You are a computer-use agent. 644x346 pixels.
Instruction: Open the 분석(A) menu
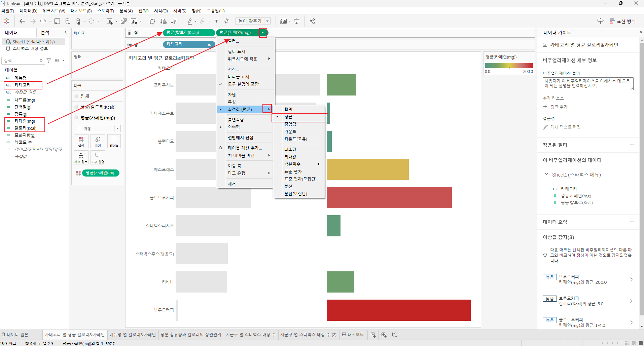[x=126, y=11]
